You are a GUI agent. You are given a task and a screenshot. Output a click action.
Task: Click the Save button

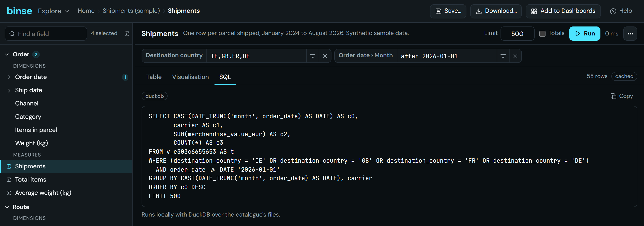448,11
